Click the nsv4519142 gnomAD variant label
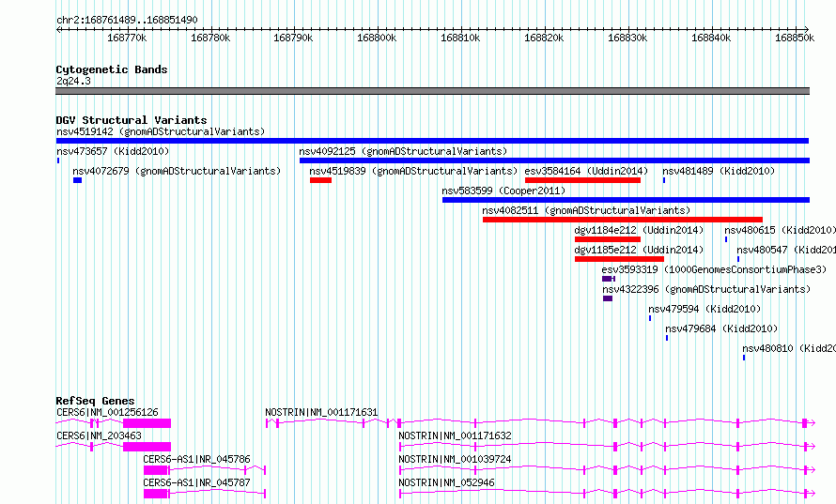The image size is (836, 504). [x=161, y=131]
